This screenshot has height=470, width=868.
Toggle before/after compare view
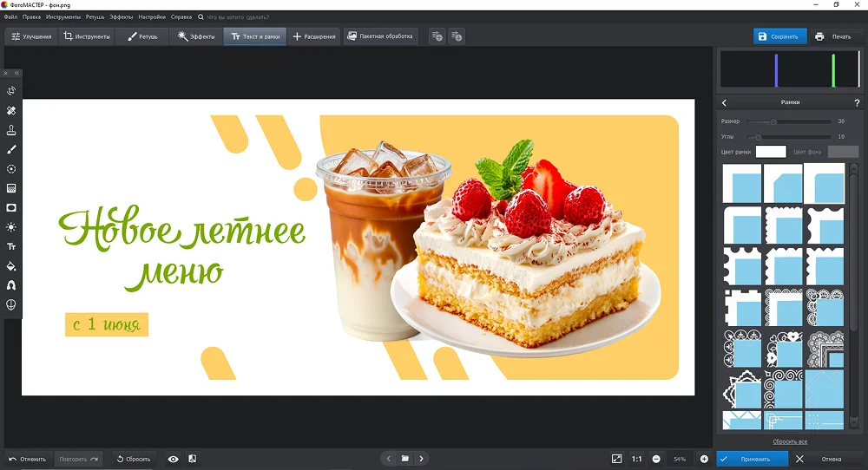coord(192,459)
